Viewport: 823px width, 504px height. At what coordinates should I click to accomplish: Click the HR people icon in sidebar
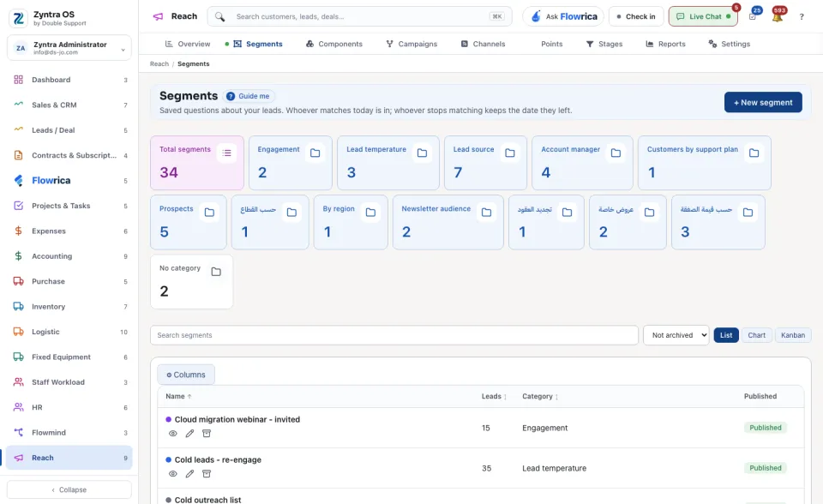tap(18, 407)
